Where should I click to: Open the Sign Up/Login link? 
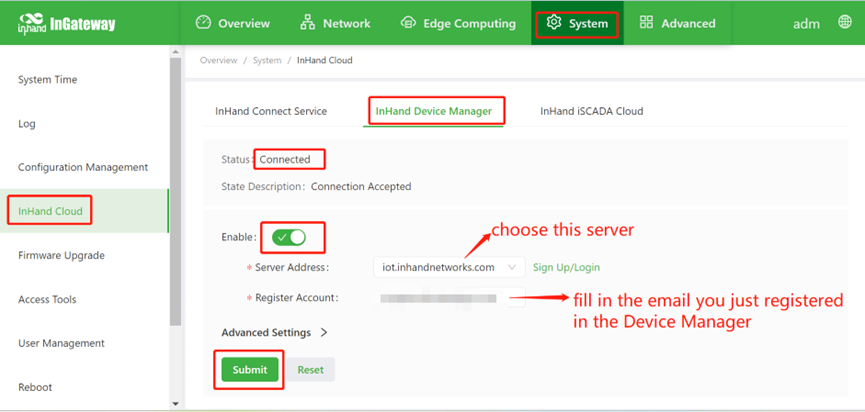pos(566,267)
